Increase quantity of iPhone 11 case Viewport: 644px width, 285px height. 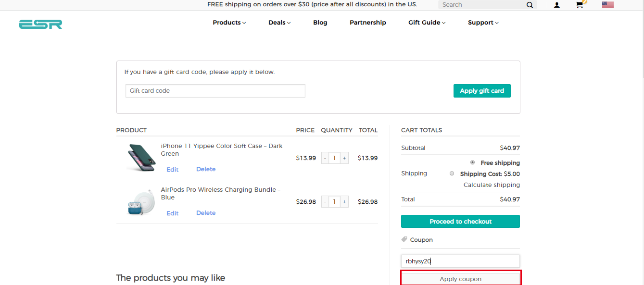344,158
